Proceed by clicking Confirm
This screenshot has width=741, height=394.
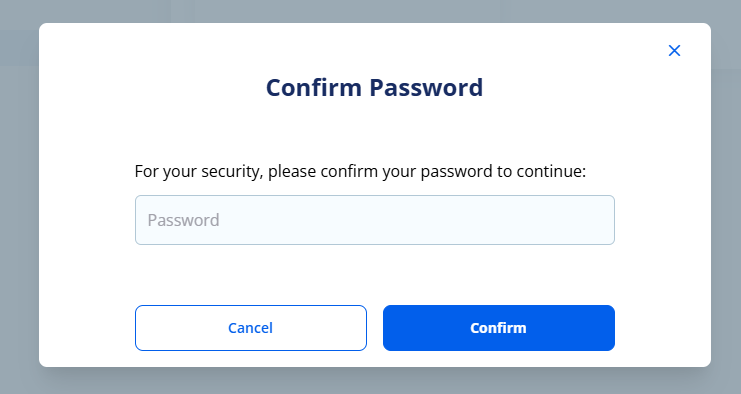pyautogui.click(x=499, y=328)
